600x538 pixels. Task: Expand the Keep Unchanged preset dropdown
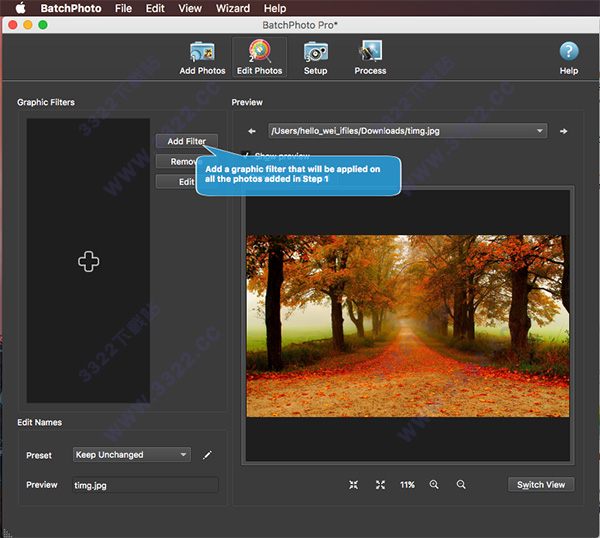[132, 455]
